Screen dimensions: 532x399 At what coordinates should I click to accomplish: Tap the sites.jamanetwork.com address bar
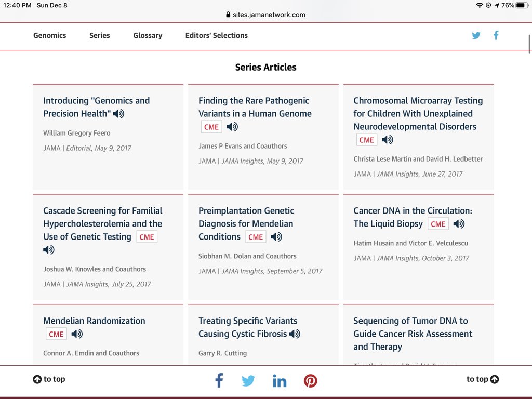tap(265, 15)
